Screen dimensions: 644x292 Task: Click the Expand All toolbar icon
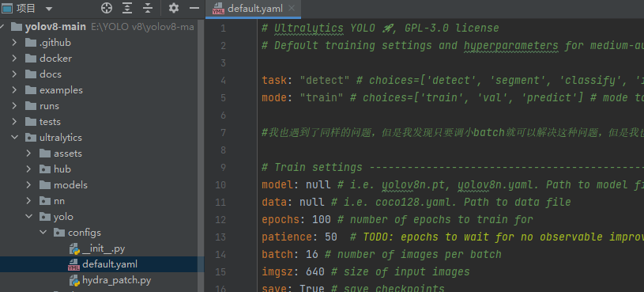[x=128, y=8]
